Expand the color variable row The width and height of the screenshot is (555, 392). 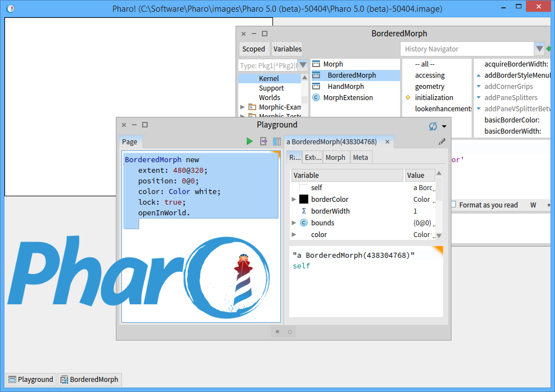click(x=294, y=234)
